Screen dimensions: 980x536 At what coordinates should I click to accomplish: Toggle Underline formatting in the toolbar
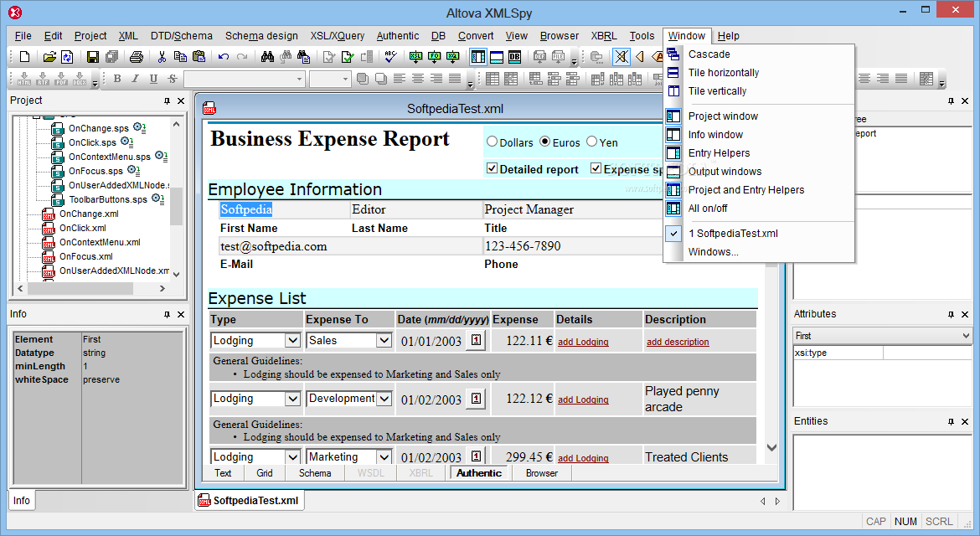[154, 79]
